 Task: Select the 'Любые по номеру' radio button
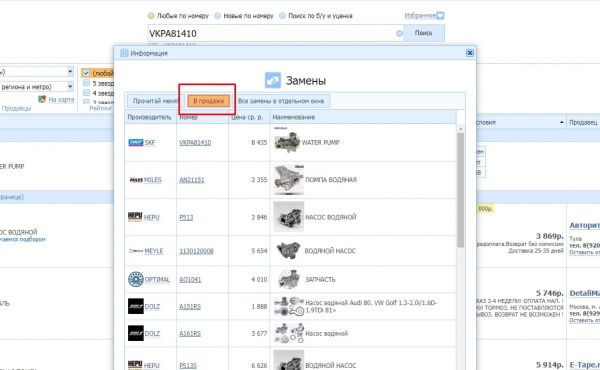coord(151,16)
